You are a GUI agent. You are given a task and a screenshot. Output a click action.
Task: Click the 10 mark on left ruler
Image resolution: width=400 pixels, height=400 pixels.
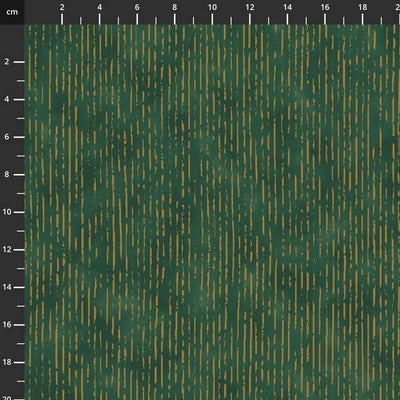(7, 212)
